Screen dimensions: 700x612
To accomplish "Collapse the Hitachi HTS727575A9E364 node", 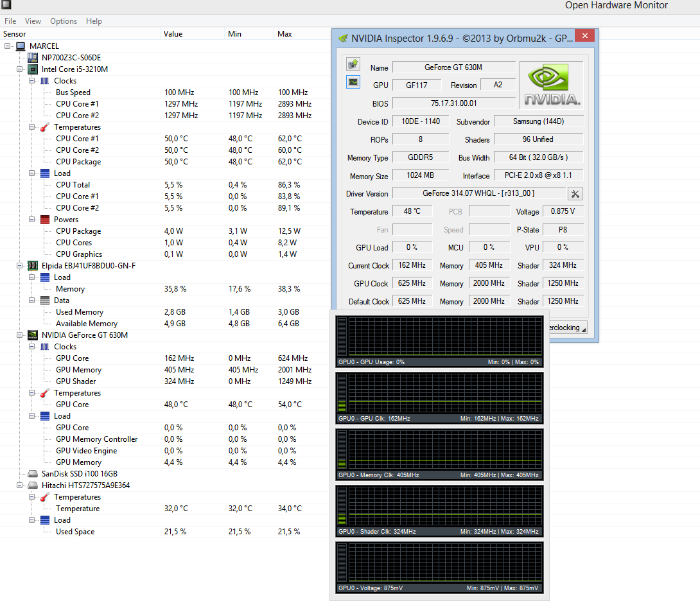I will coord(19,485).
